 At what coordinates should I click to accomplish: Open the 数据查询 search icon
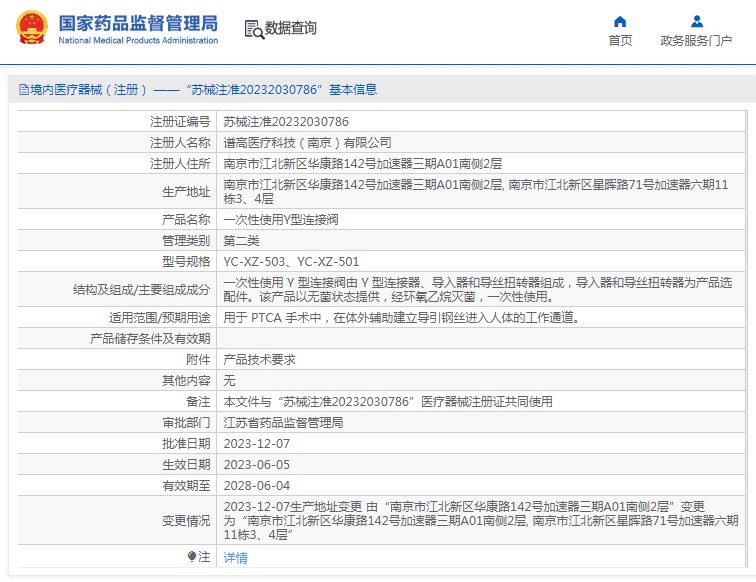coord(254,29)
